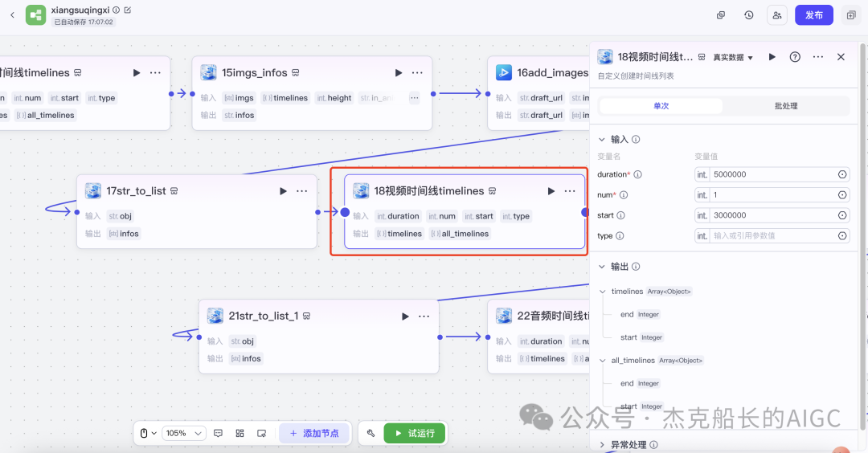Open more options in node side panel header
868x453 pixels.
click(x=818, y=57)
